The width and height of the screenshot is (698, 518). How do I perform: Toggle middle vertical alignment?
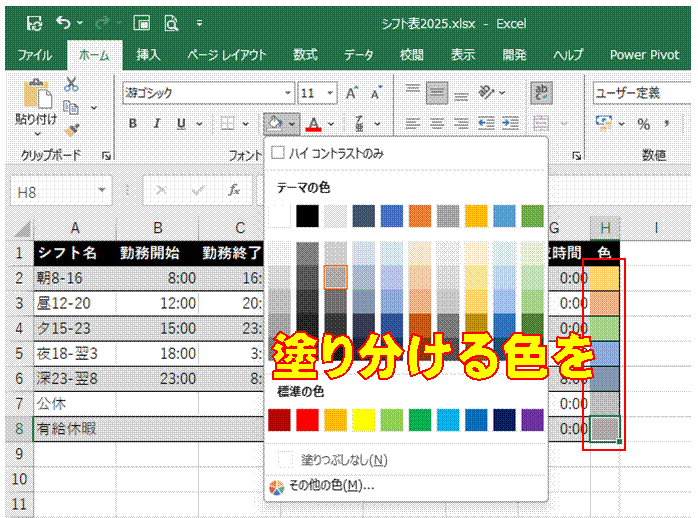coord(437,93)
